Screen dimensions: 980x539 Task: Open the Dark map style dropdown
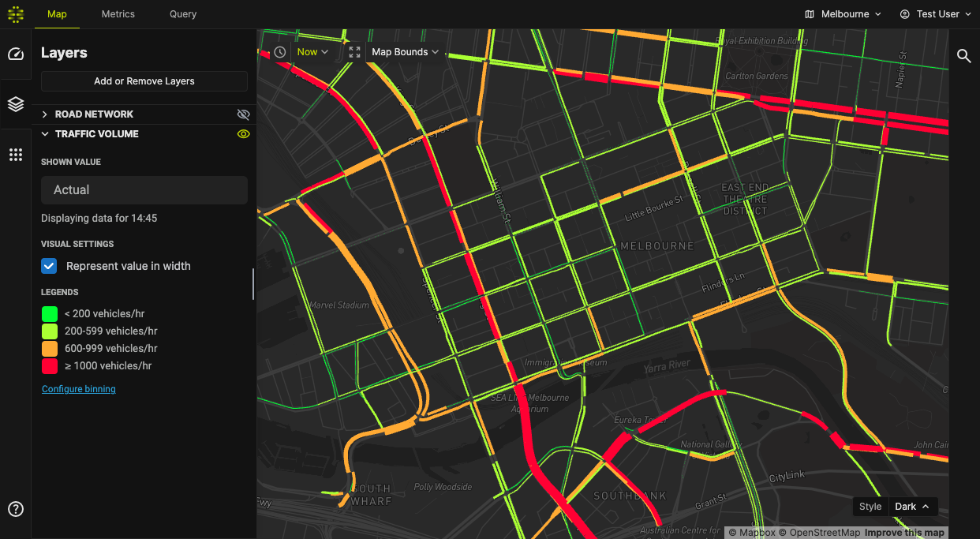[912, 507]
